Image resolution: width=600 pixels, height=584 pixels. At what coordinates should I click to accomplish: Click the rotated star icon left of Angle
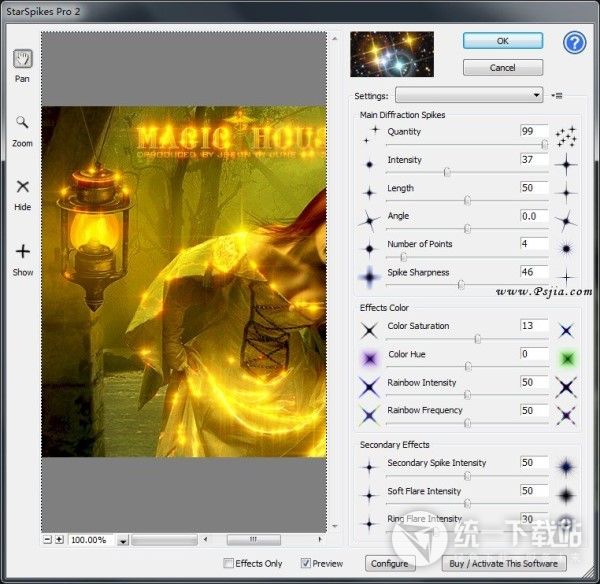(x=369, y=221)
